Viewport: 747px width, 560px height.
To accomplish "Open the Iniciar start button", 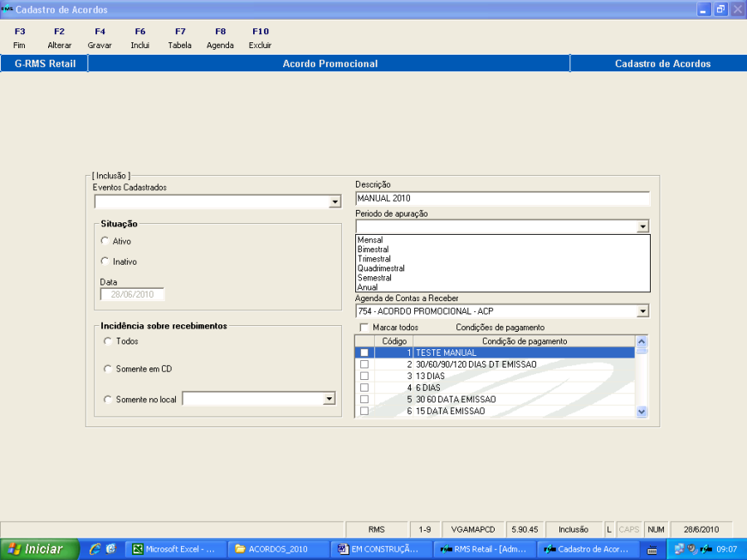I will point(39,549).
